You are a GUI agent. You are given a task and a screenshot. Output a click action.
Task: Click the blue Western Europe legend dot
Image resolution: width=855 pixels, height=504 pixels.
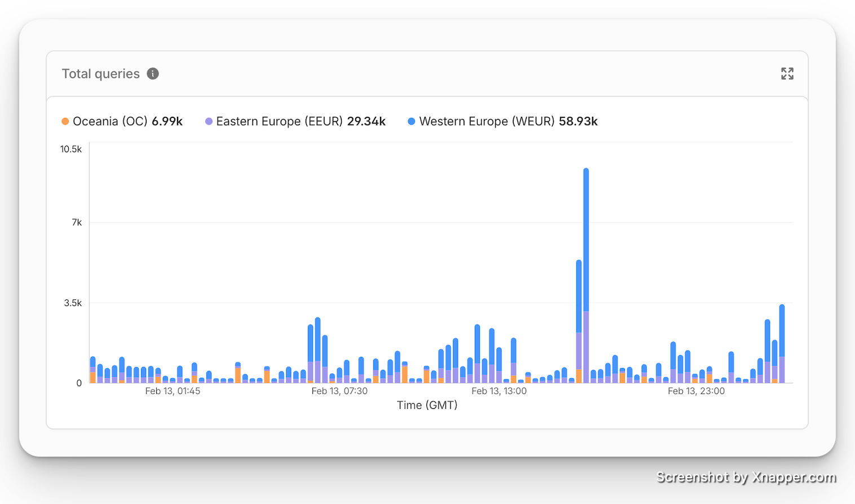click(x=411, y=121)
